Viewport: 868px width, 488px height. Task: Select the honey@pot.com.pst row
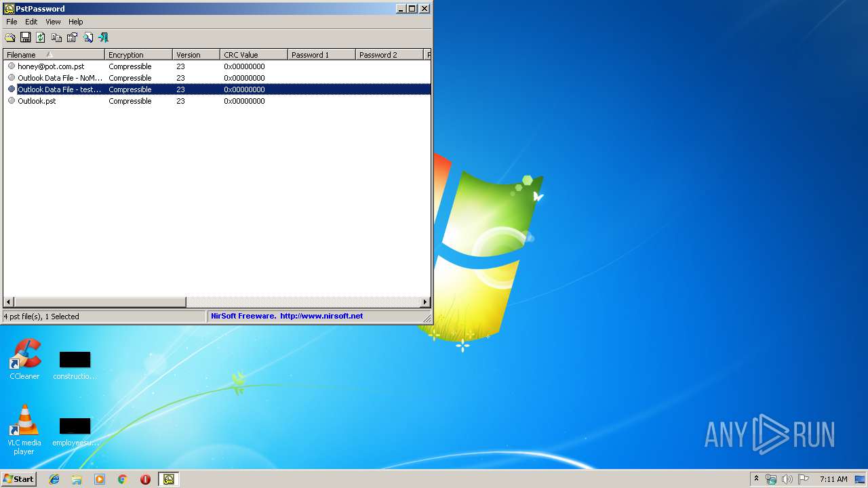click(217, 66)
